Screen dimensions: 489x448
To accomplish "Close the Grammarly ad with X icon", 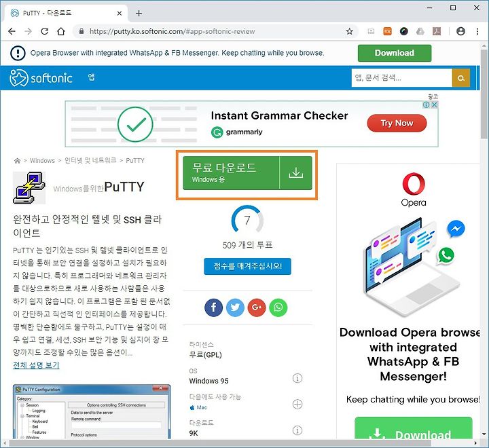I will click(x=434, y=105).
